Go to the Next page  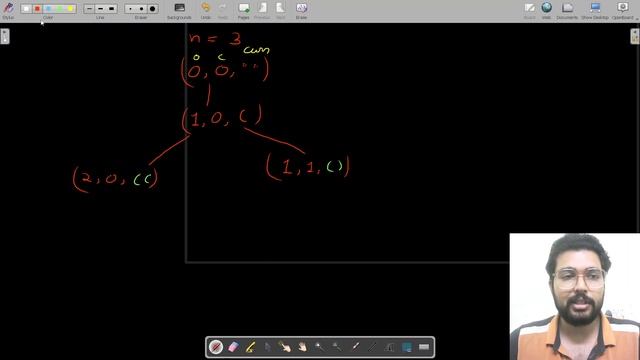click(280, 11)
